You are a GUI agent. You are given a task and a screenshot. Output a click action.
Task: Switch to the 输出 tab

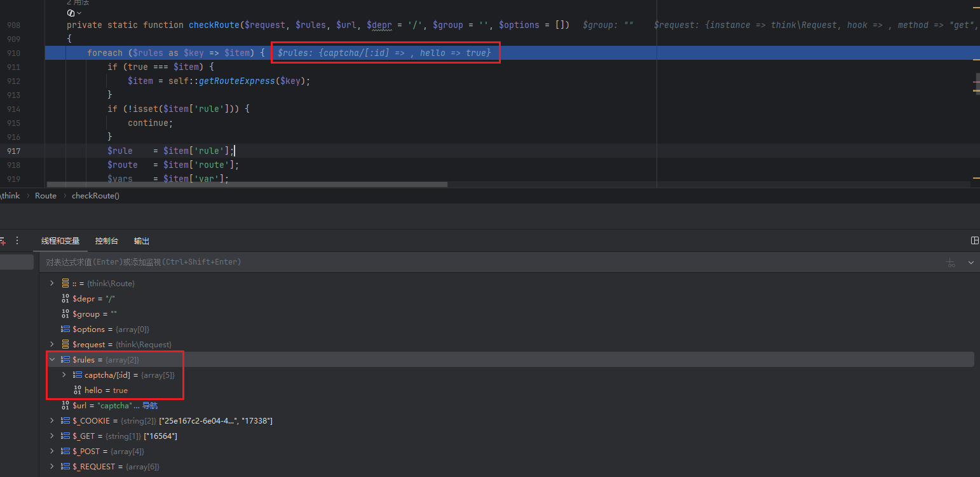coord(142,241)
